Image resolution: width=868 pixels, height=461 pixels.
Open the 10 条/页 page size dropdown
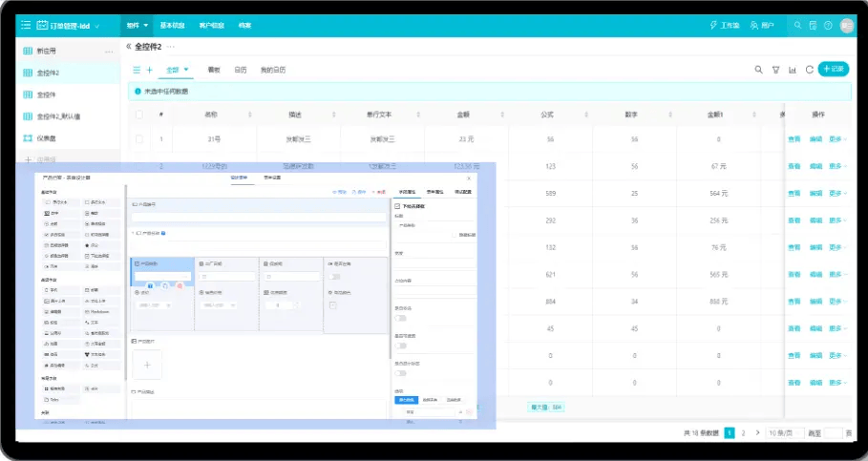click(x=784, y=433)
